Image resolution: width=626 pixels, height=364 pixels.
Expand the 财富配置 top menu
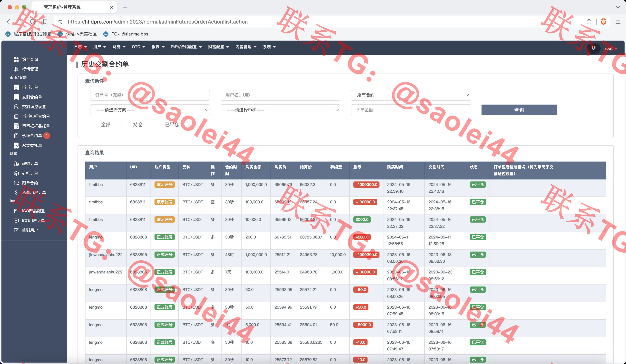(219, 47)
